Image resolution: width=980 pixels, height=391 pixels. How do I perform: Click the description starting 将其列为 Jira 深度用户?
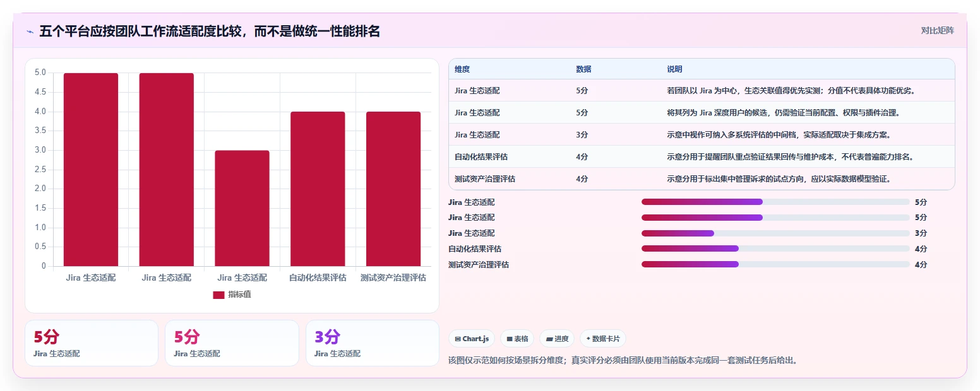coord(783,113)
